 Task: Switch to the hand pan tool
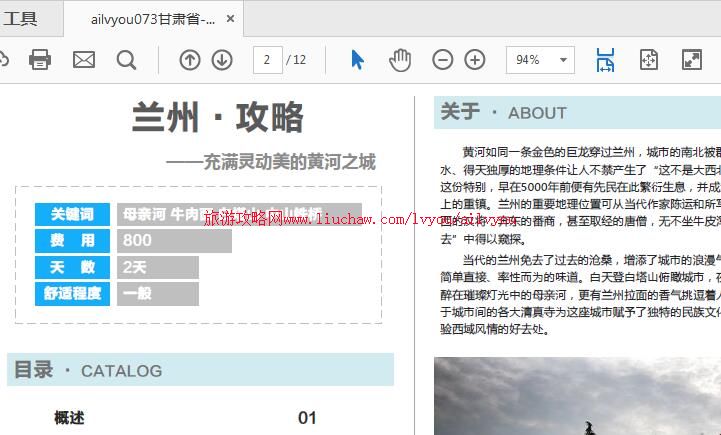(400, 60)
